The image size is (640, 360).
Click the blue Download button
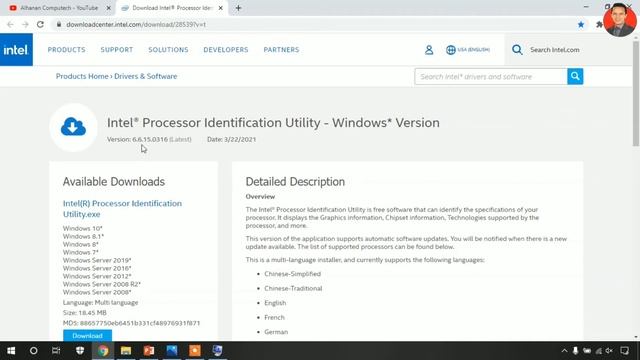point(87,336)
